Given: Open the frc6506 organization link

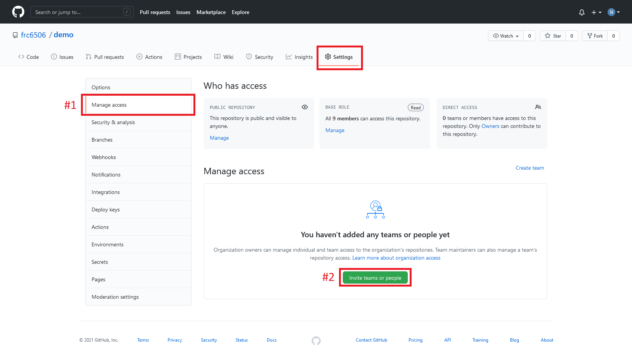Looking at the screenshot, I should (33, 35).
